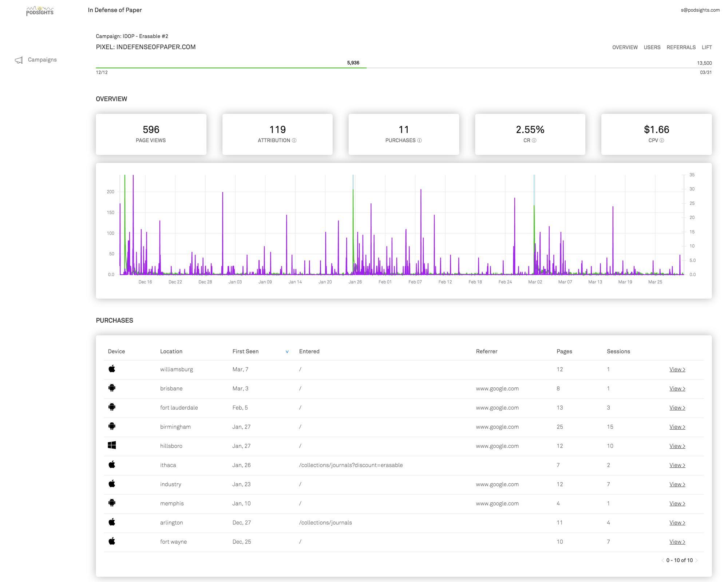728x582 pixels.
Task: Open the CPV info tooltip icon
Action: click(662, 140)
